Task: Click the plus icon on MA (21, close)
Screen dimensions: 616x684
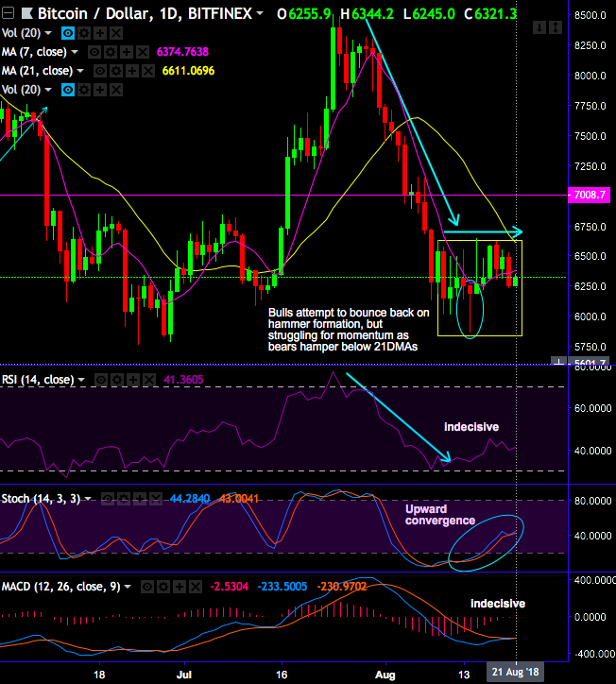Action: pyautogui.click(x=132, y=71)
